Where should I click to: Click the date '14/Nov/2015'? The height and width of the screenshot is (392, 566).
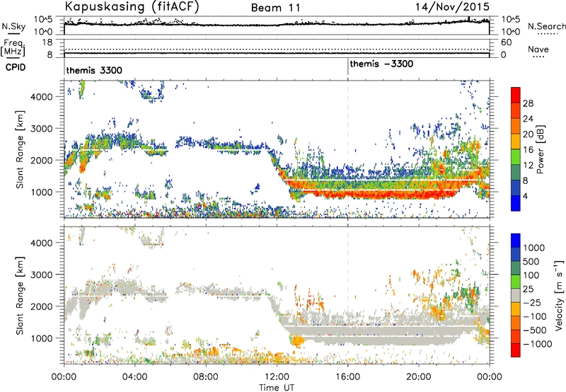coord(452,7)
